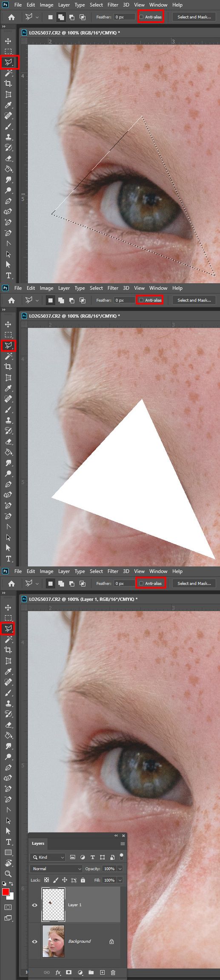Screen dimensions: 220x980
Task: Add a layer mask to Layer 1
Action: click(x=69, y=972)
